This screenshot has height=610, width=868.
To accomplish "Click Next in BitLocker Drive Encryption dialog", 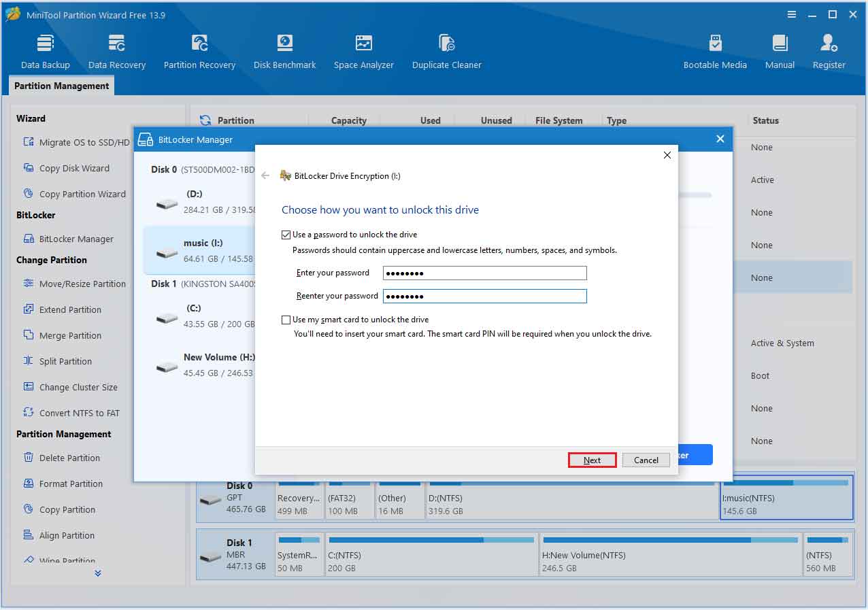I will click(592, 460).
